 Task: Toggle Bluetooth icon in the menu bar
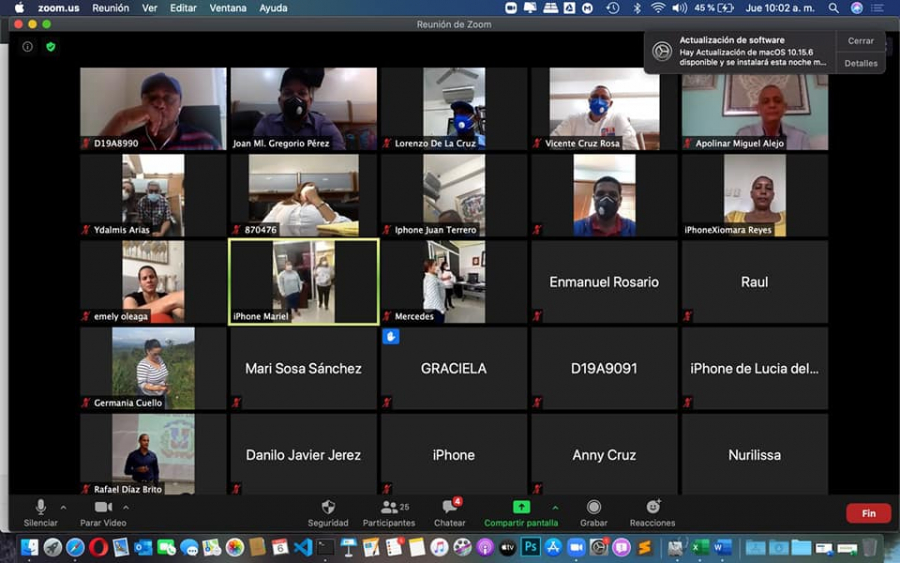637,8
